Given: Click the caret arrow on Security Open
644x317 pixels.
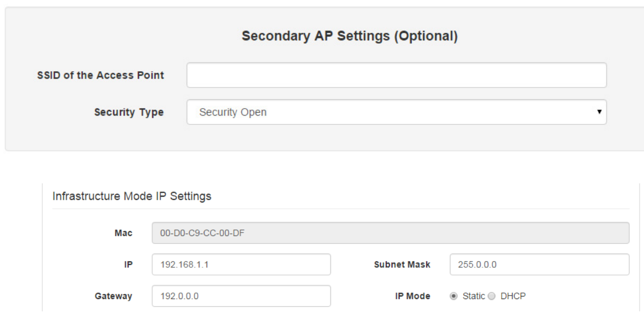Looking at the screenshot, I should [599, 112].
